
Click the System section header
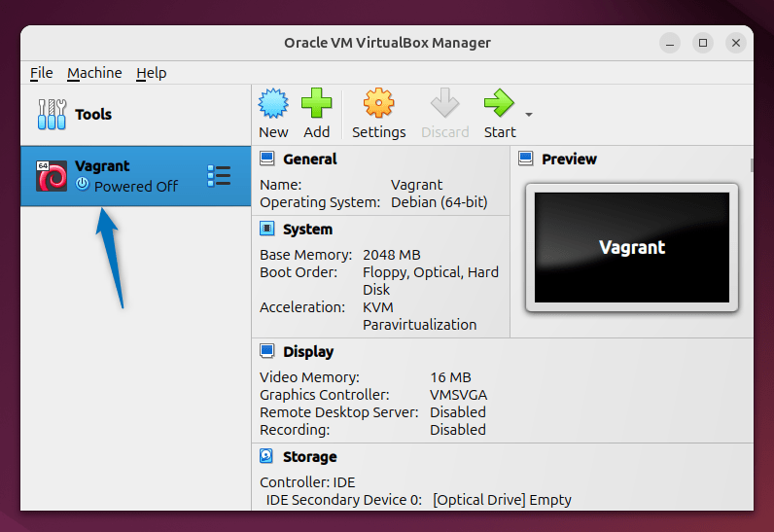[307, 230]
